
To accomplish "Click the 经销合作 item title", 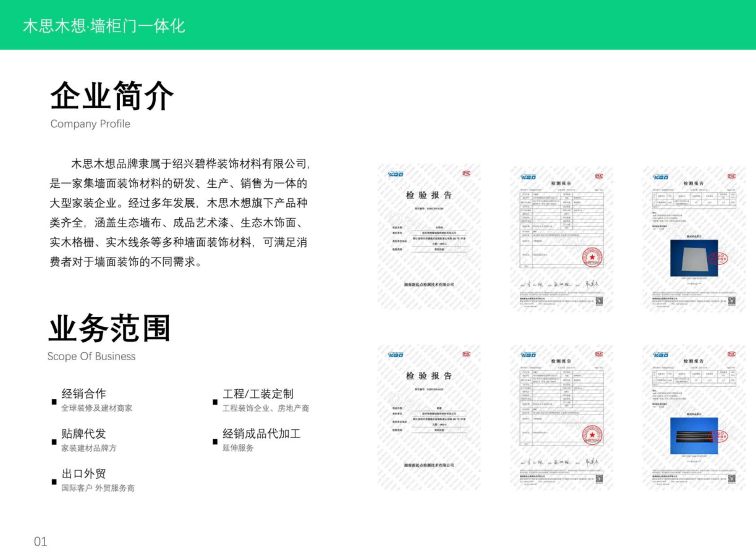I will click(x=83, y=394).
